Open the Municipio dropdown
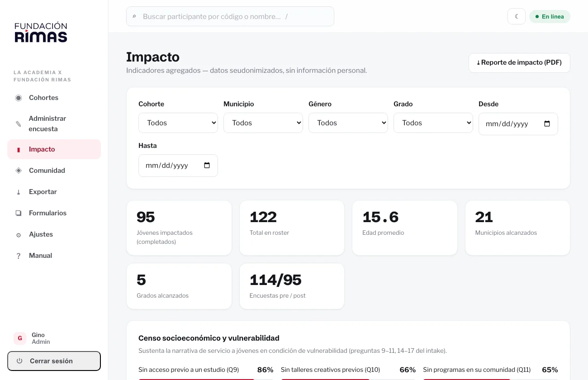This screenshot has height=380, width=588. [x=263, y=123]
